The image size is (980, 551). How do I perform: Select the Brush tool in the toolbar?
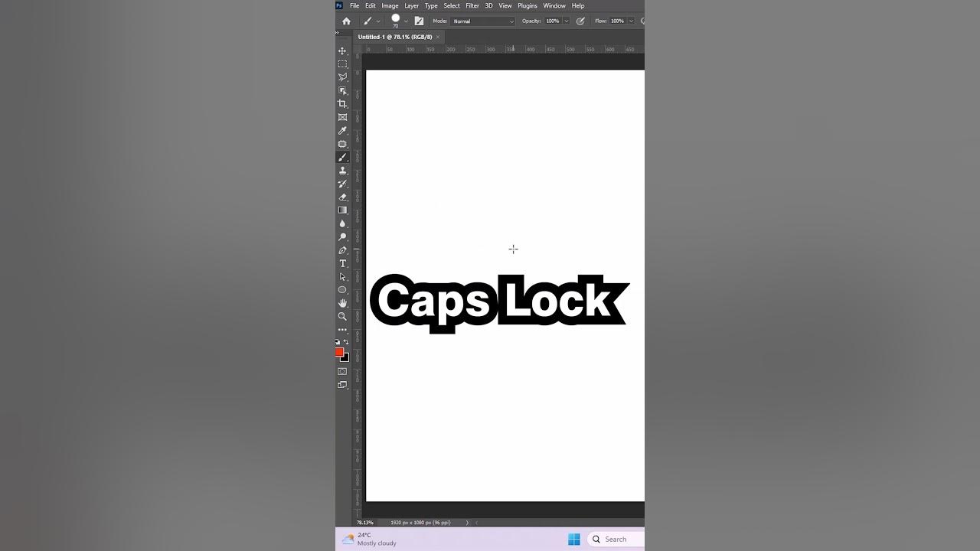(342, 158)
